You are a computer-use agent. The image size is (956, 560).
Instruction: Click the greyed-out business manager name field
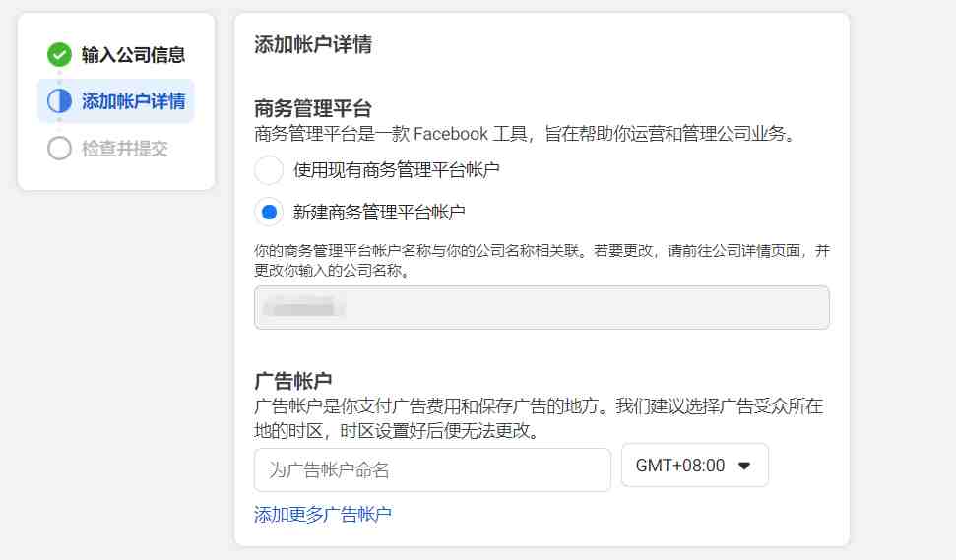coord(542,308)
